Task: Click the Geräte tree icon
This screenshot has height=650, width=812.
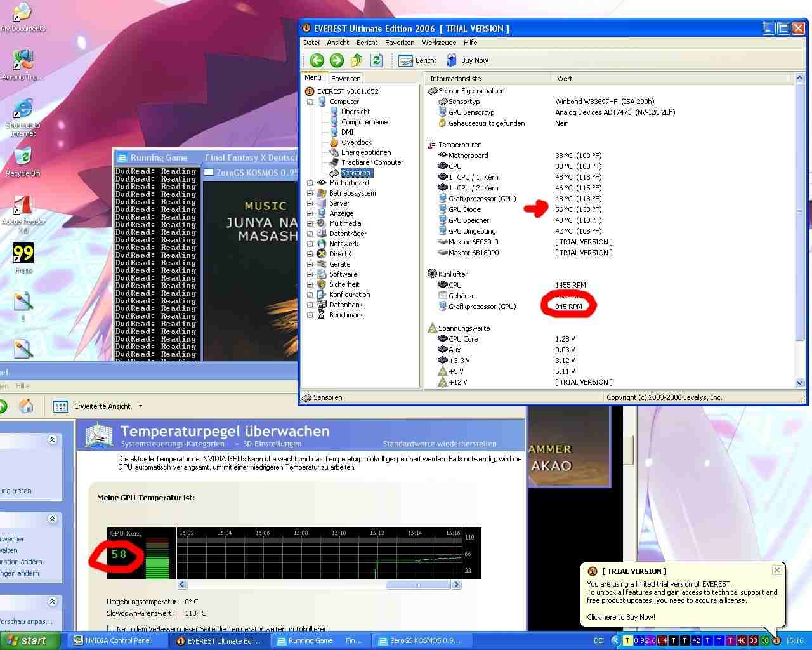Action: coord(322,264)
